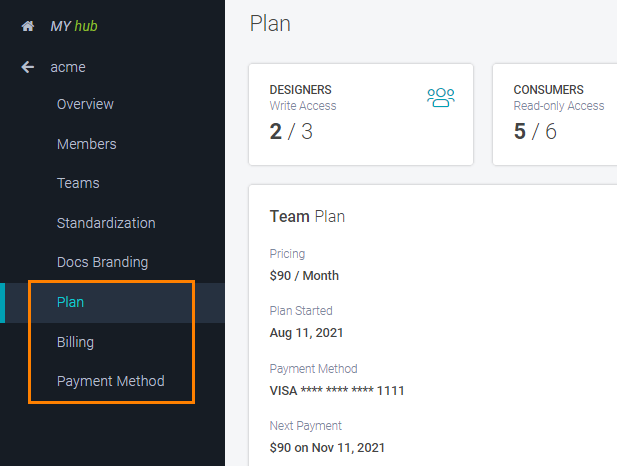The width and height of the screenshot is (617, 466).
Task: Click the next payment date text
Action: [327, 448]
